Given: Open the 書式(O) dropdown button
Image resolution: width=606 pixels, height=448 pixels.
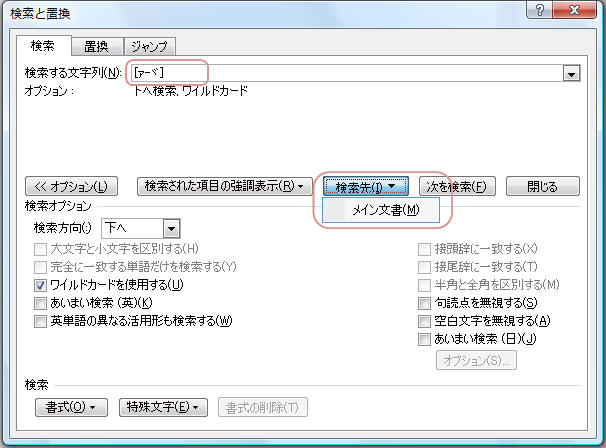Looking at the screenshot, I should click(x=71, y=407).
